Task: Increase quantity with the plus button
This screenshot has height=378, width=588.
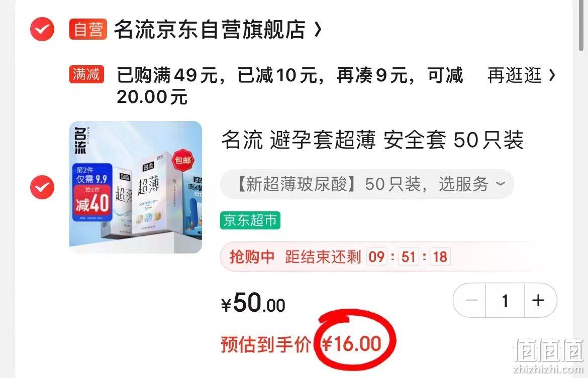Action: coord(539,300)
